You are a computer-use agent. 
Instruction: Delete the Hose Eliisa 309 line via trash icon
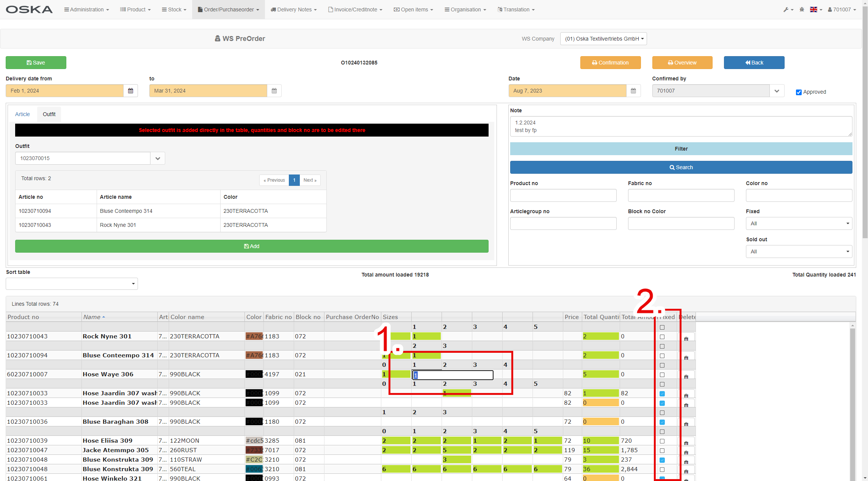coord(686,442)
